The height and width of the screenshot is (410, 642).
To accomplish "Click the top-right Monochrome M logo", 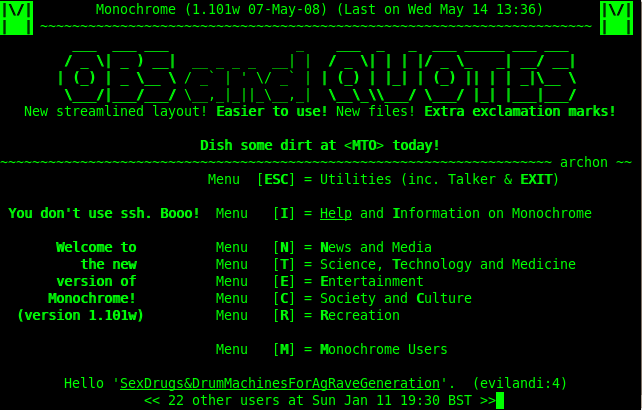I will (615, 18).
